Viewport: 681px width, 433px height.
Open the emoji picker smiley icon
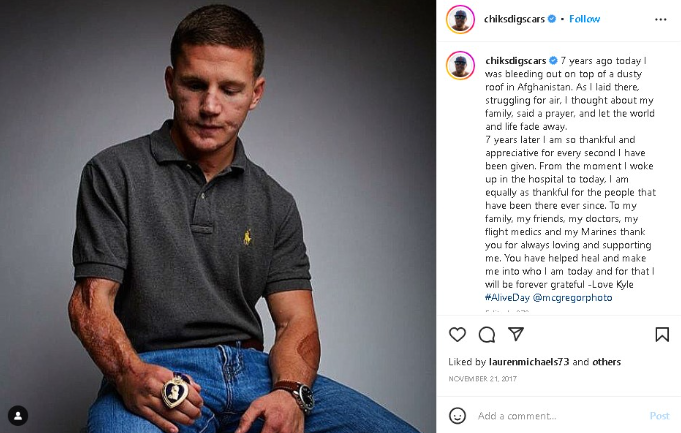[x=457, y=415]
